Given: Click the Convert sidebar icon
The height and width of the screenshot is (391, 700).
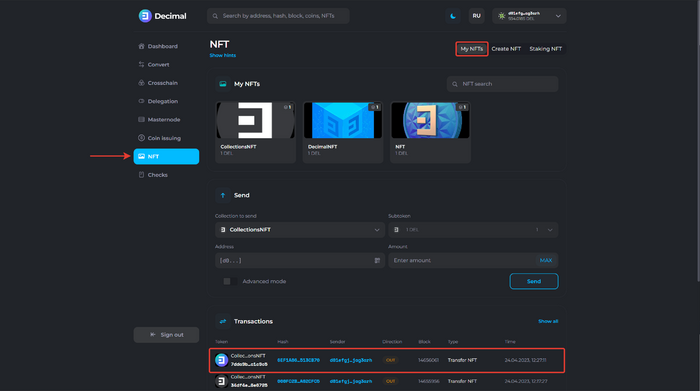Looking at the screenshot, I should tap(142, 65).
